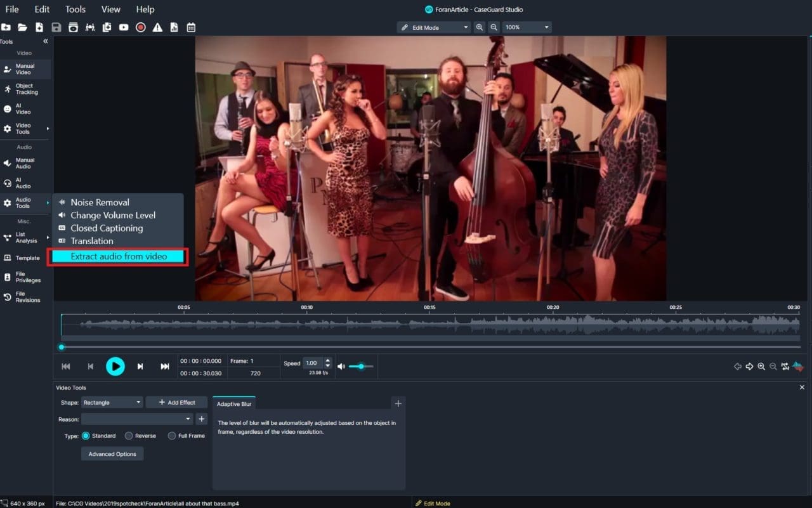Open the AI Video tool
The image size is (812, 508).
25,108
